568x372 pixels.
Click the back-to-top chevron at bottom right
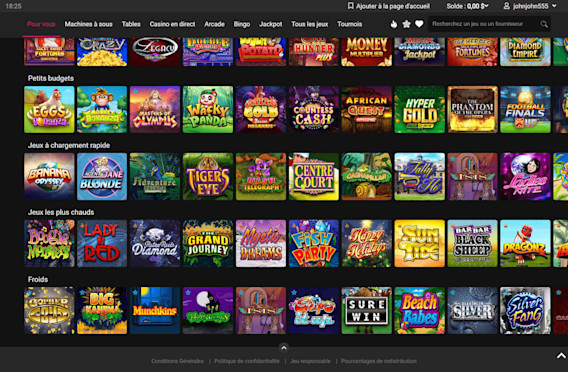click(x=561, y=356)
